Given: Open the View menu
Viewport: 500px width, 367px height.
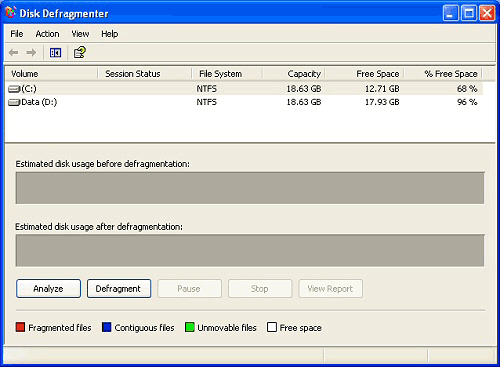Looking at the screenshot, I should (x=80, y=34).
